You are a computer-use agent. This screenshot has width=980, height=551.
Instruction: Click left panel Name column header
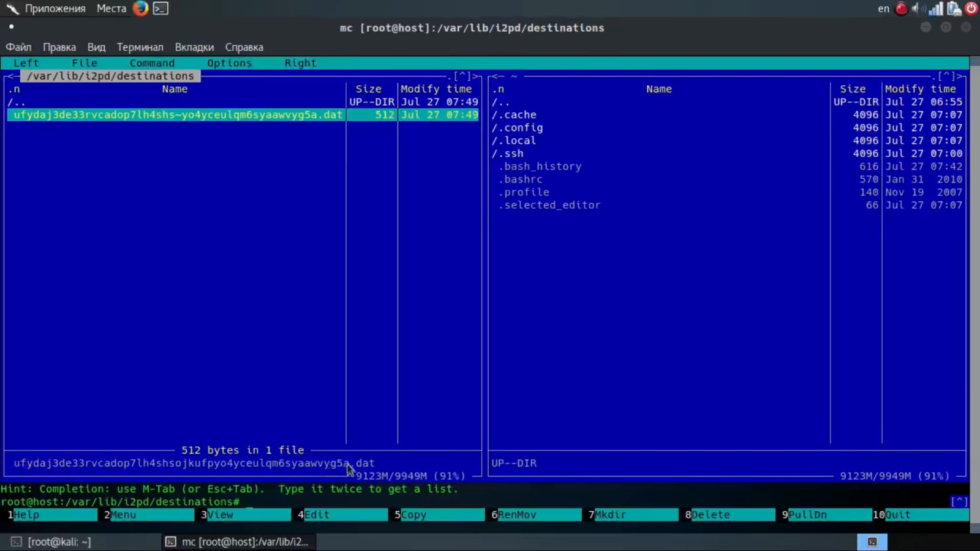175,89
